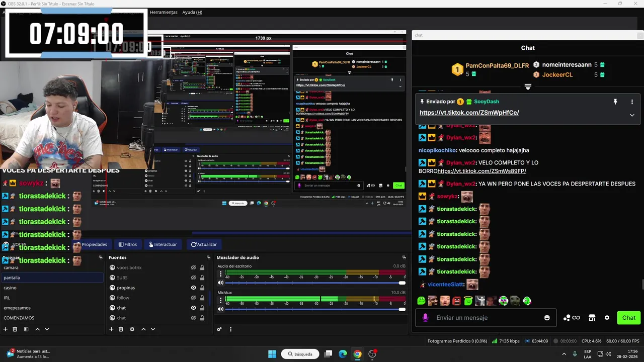The height and width of the screenshot is (362, 644).
Task: Unpin the SooyDash pinned message
Action: point(615,102)
